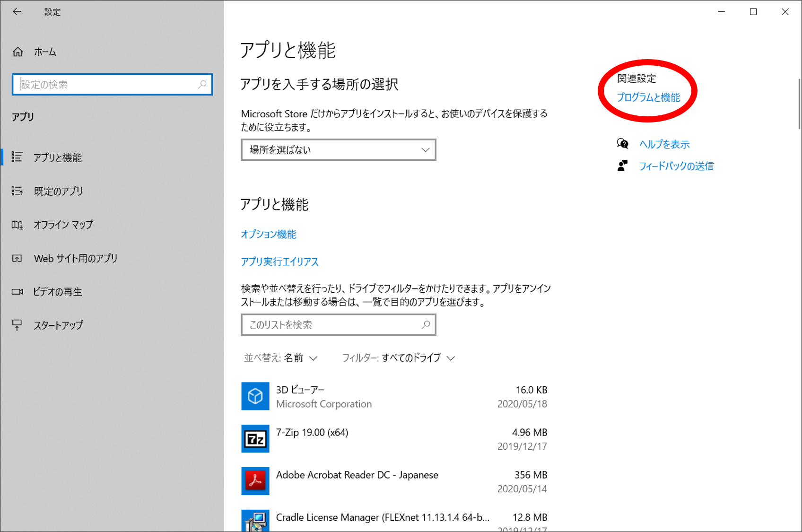The image size is (802, 532).
Task: Open Web サイト用のアプリ in the sidebar
Action: pos(112,258)
